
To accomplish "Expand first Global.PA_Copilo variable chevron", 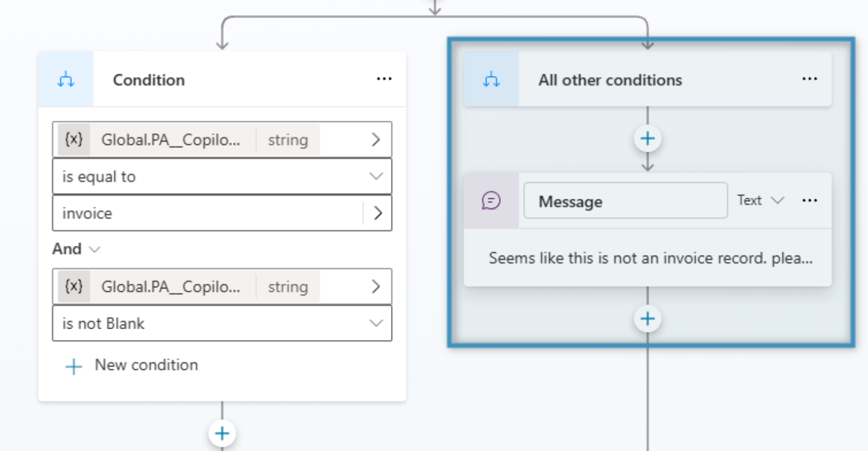I will [376, 139].
